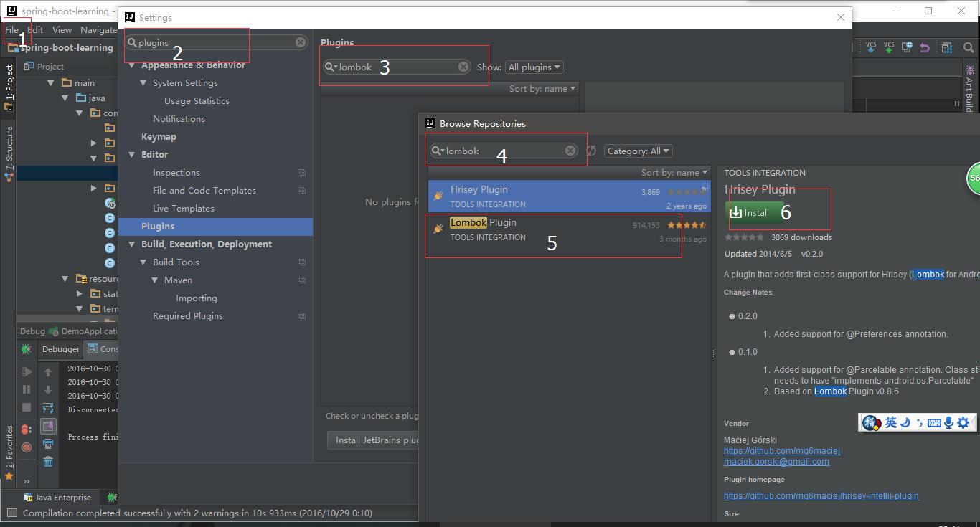Click the Chinese IME settings gear icon
The height and width of the screenshot is (527, 980).
[x=963, y=422]
